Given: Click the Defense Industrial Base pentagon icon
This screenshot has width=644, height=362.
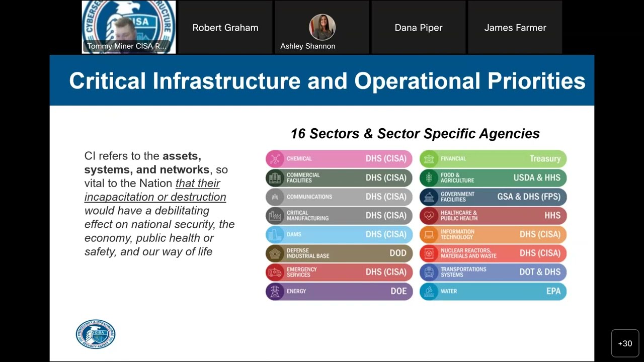Looking at the screenshot, I should point(275,253).
